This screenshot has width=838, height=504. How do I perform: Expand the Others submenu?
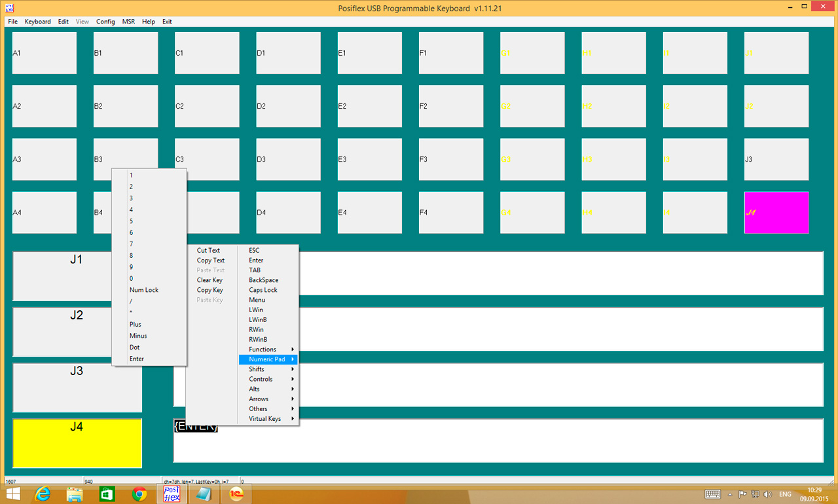coord(269,409)
